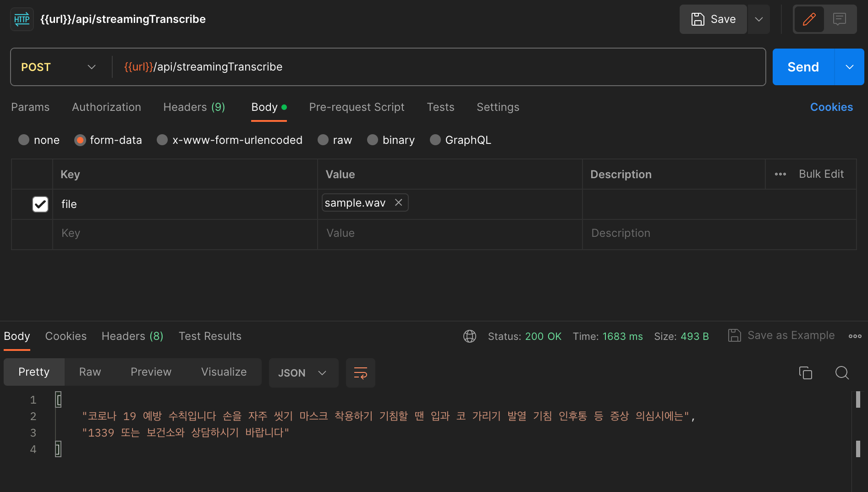Click the request title {{url}}/api/streamingTranscribe
Image resolution: width=868 pixels, height=492 pixels.
[123, 19]
